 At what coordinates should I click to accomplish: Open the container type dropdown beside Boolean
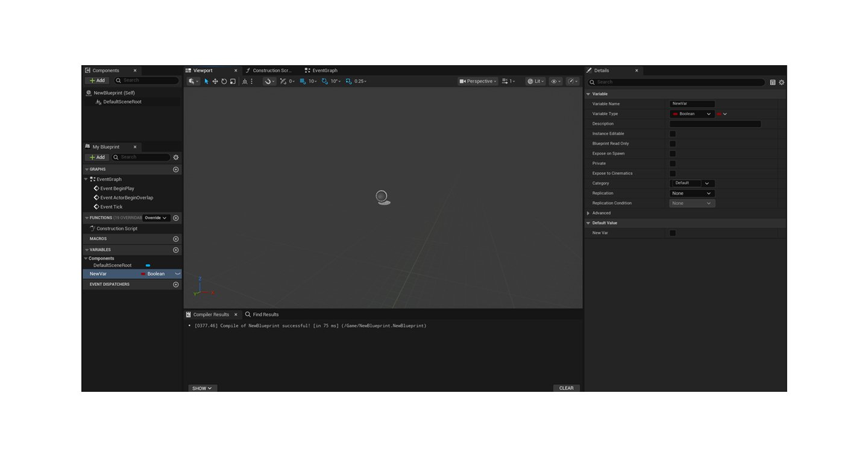point(722,114)
